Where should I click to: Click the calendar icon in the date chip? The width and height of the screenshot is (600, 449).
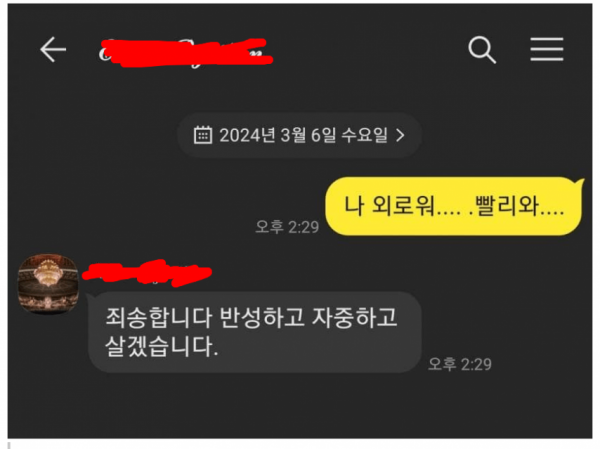tap(203, 135)
